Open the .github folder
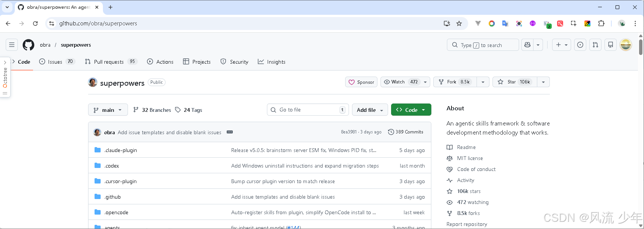This screenshot has height=229, width=644. point(112,197)
